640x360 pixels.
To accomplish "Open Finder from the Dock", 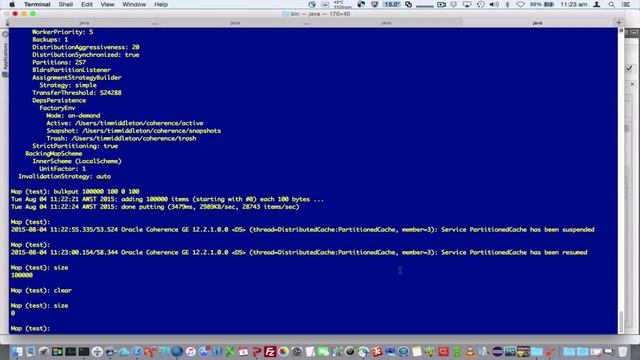I will tap(16, 351).
